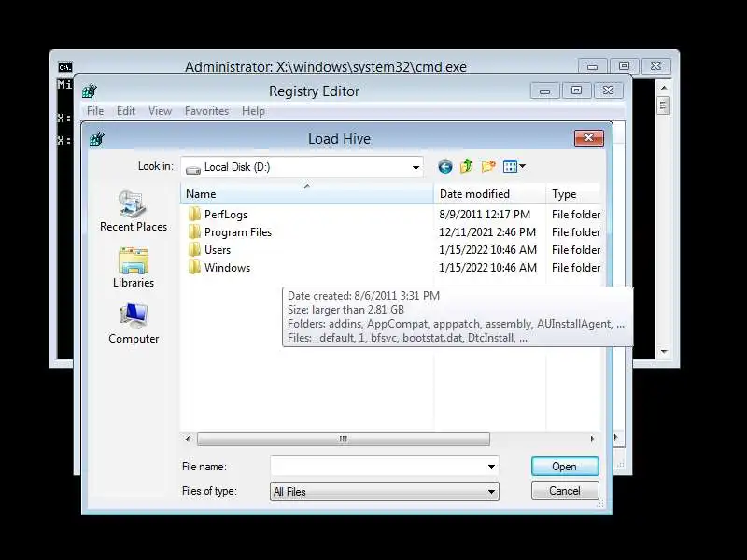
Task: Click the file list horizontal scrollbar thumb
Action: [x=343, y=439]
